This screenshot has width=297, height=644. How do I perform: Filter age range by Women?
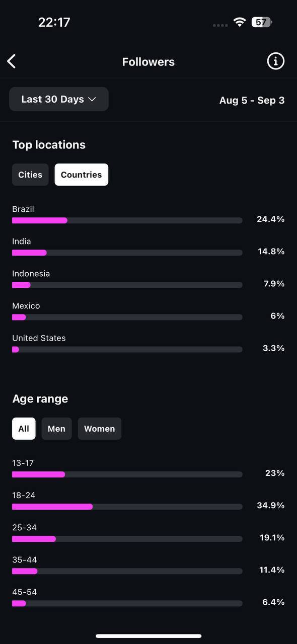99,429
